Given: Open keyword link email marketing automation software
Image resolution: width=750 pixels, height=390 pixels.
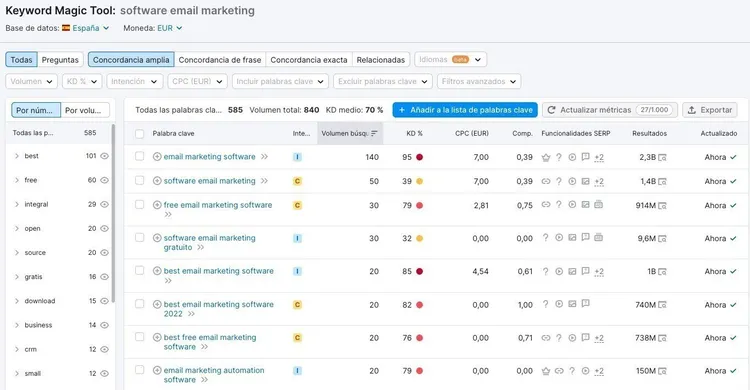Looking at the screenshot, I should tap(214, 375).
